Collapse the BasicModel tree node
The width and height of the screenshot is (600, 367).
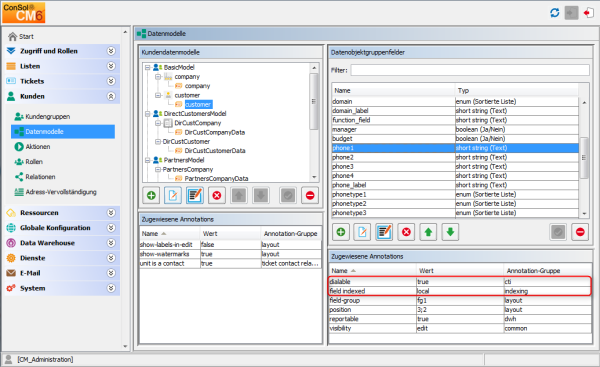[147, 67]
